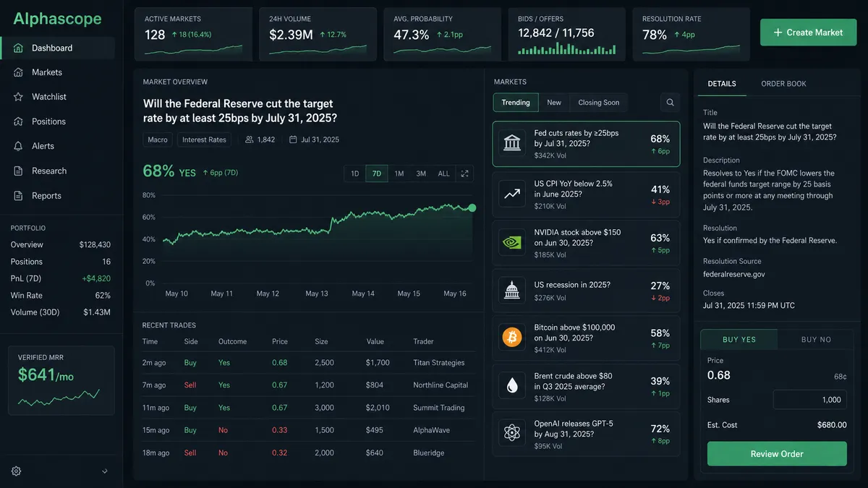Click the Blueridge trader
The image size is (868, 488).
[429, 453]
